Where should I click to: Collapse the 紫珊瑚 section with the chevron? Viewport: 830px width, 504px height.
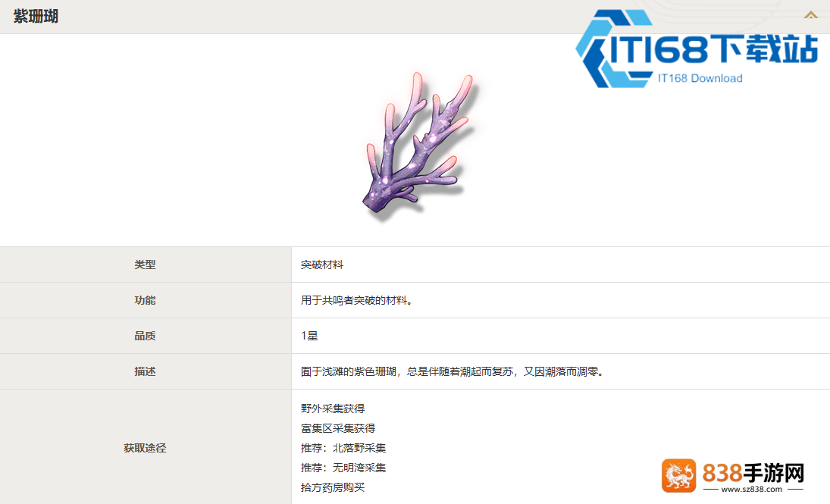(x=810, y=16)
